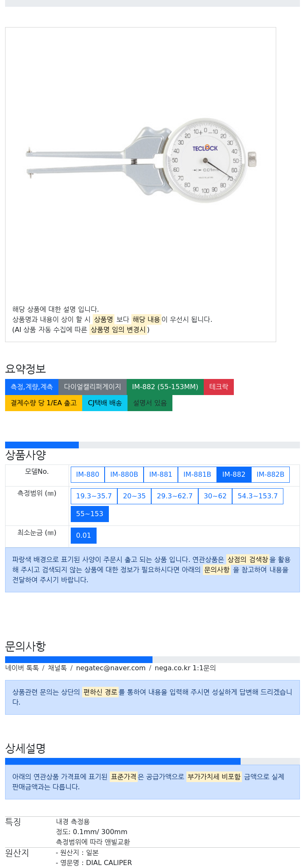Choose measuring range 29.3~62.7
This screenshot has width=305, height=868.
pos(175,496)
